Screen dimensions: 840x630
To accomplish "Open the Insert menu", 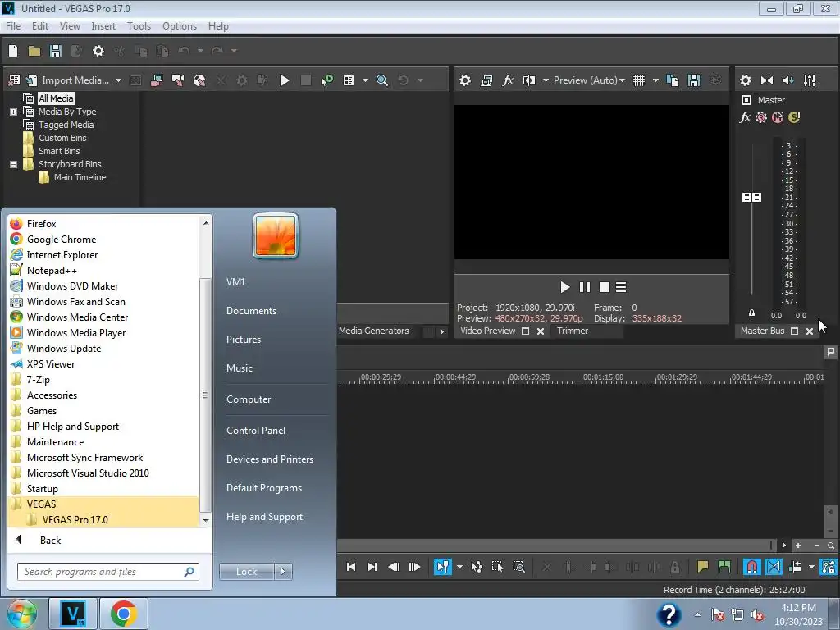I will (x=103, y=26).
